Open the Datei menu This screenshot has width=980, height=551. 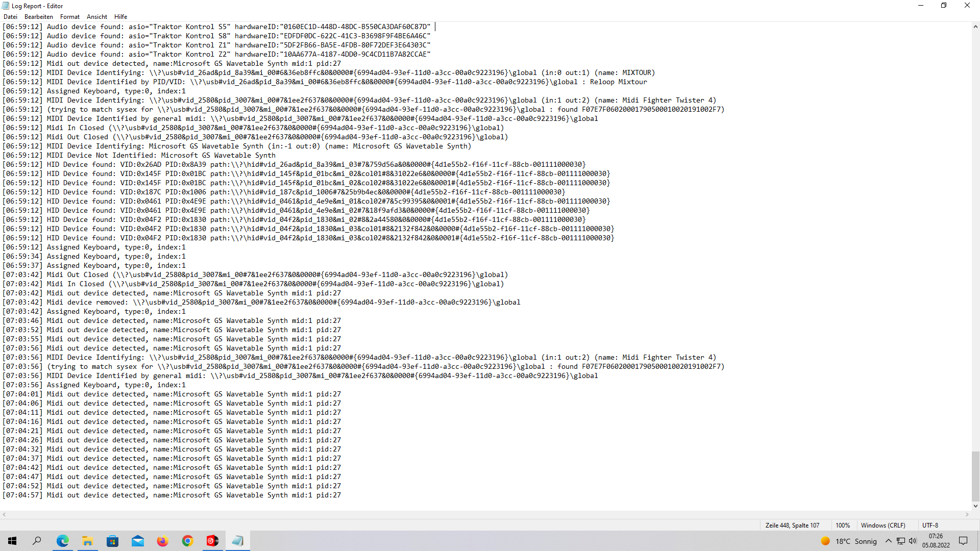coord(10,17)
